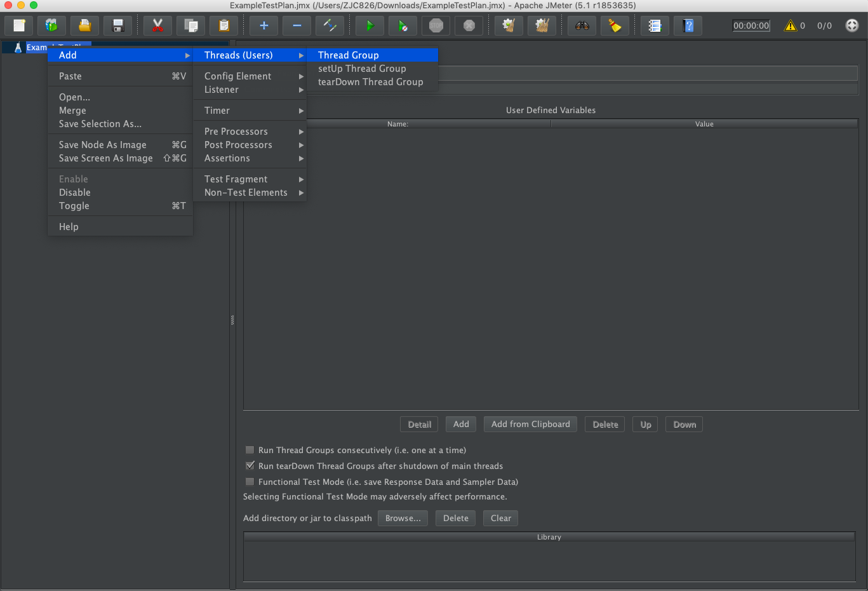This screenshot has height=591, width=868.
Task: Select Help in context menu
Action: pos(120,227)
